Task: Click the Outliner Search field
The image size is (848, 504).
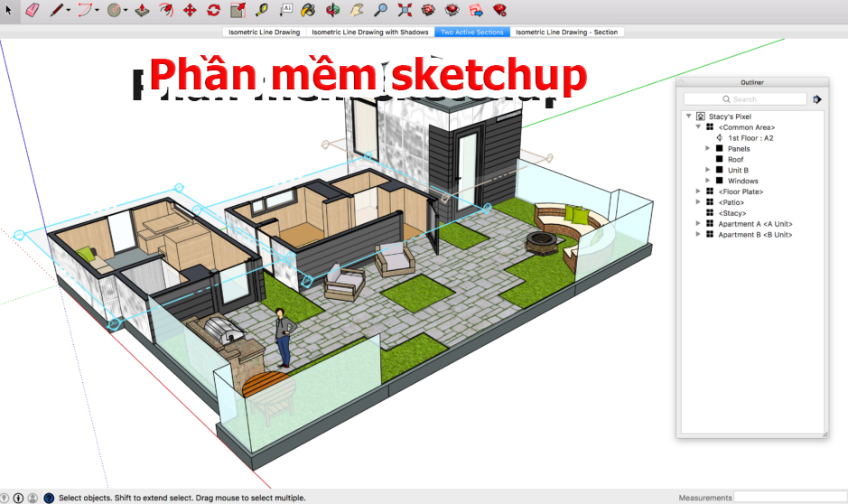Action: tap(745, 99)
